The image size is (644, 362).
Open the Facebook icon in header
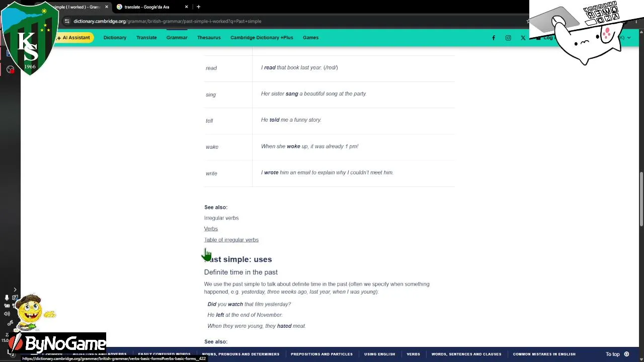point(493,38)
